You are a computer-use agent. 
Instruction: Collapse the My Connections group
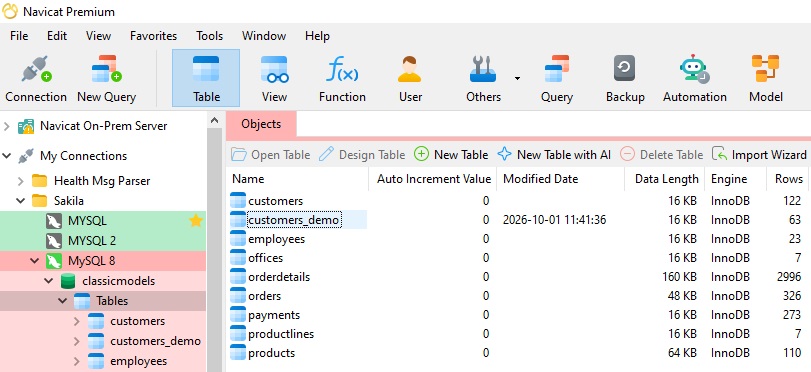coord(6,156)
